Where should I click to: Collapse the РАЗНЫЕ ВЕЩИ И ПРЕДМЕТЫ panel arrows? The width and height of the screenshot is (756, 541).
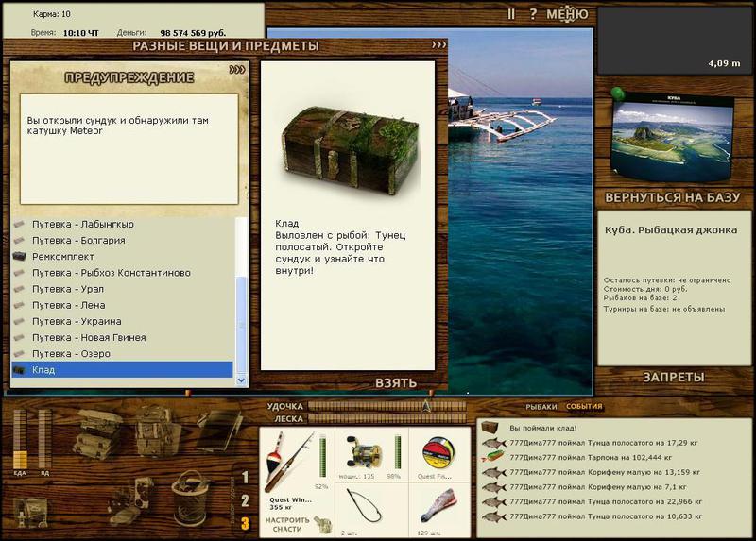pos(438,44)
